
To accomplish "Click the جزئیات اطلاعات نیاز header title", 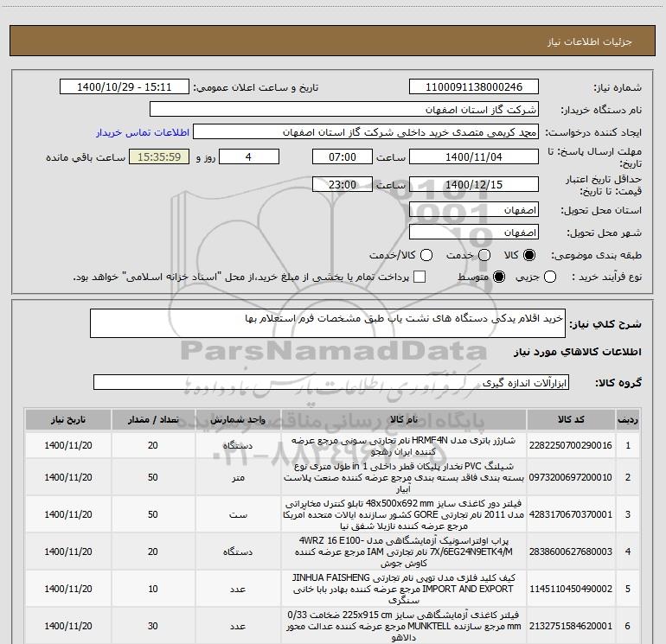I will (589, 41).
